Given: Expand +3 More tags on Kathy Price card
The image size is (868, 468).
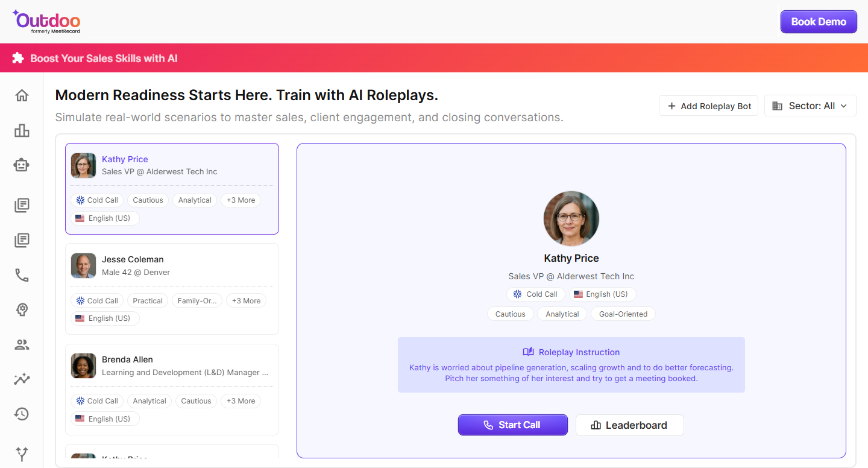Looking at the screenshot, I should click(241, 200).
